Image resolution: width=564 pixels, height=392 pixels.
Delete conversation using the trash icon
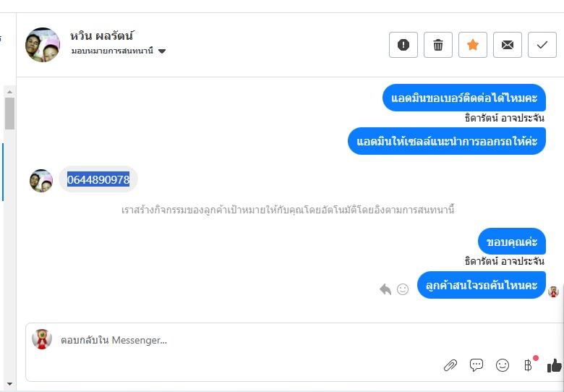pos(438,45)
